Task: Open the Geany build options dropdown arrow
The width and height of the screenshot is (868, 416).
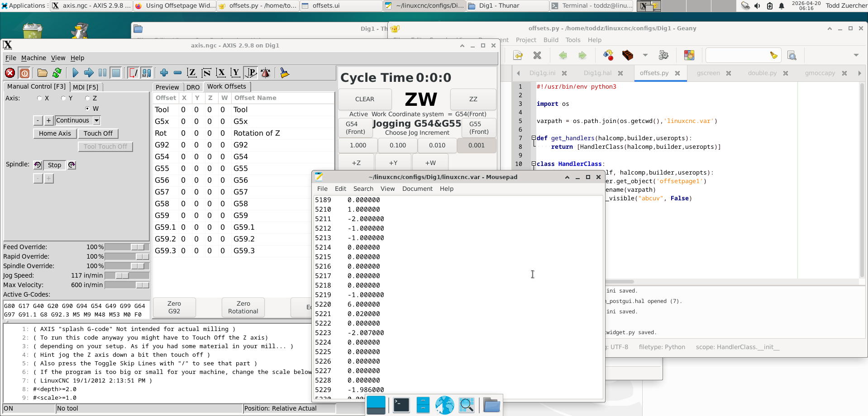Action: pyautogui.click(x=645, y=55)
